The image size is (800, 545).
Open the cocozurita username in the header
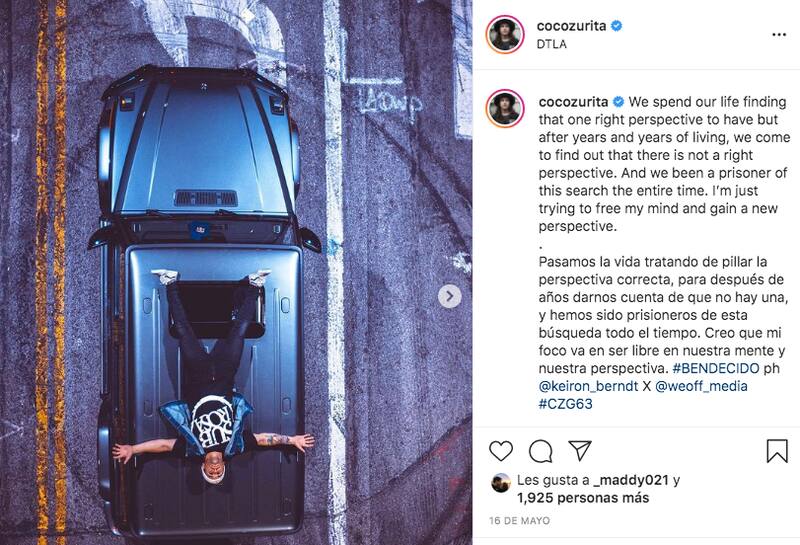(x=571, y=26)
